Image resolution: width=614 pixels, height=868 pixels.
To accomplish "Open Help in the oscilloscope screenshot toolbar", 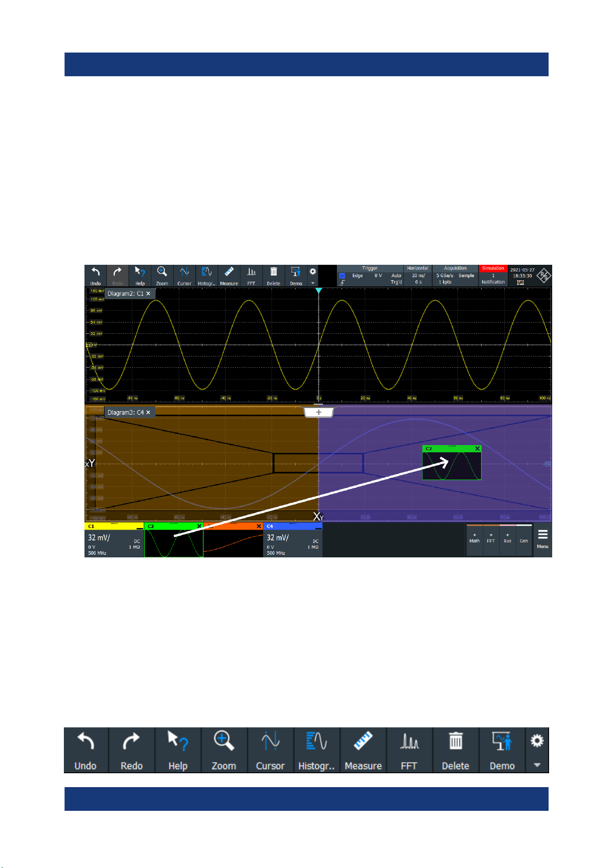I will [140, 276].
